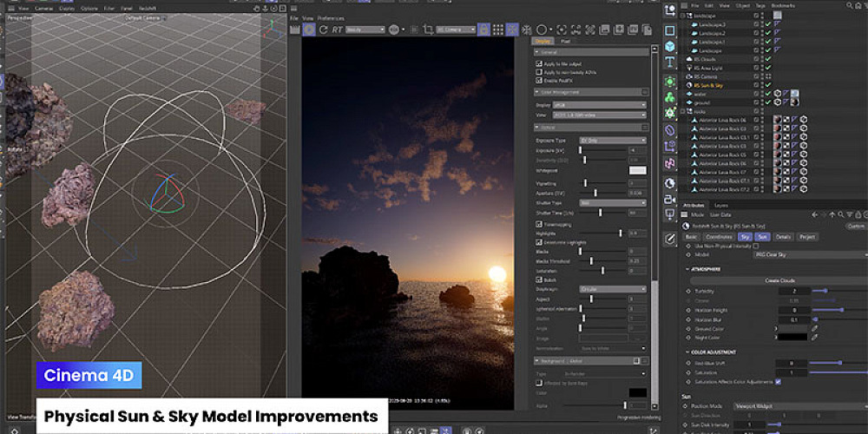The image size is (868, 434).
Task: Toggle the Enable PostFX checkbox
Action: click(539, 80)
